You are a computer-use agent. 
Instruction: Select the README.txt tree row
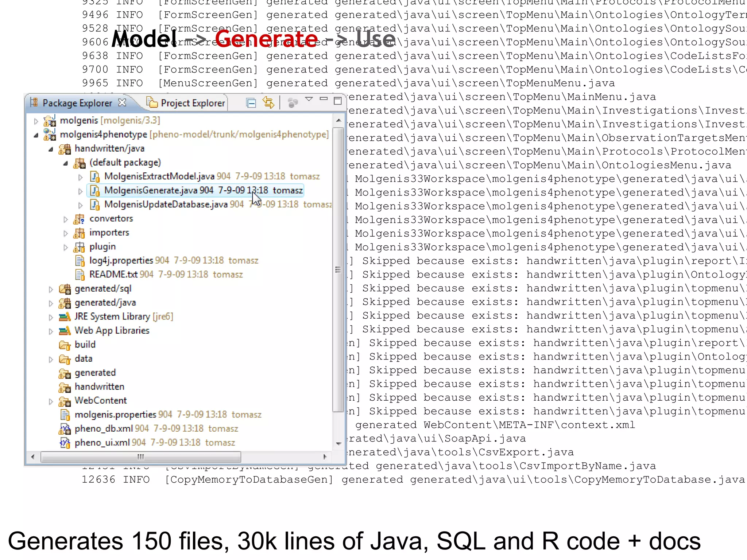coord(159,275)
